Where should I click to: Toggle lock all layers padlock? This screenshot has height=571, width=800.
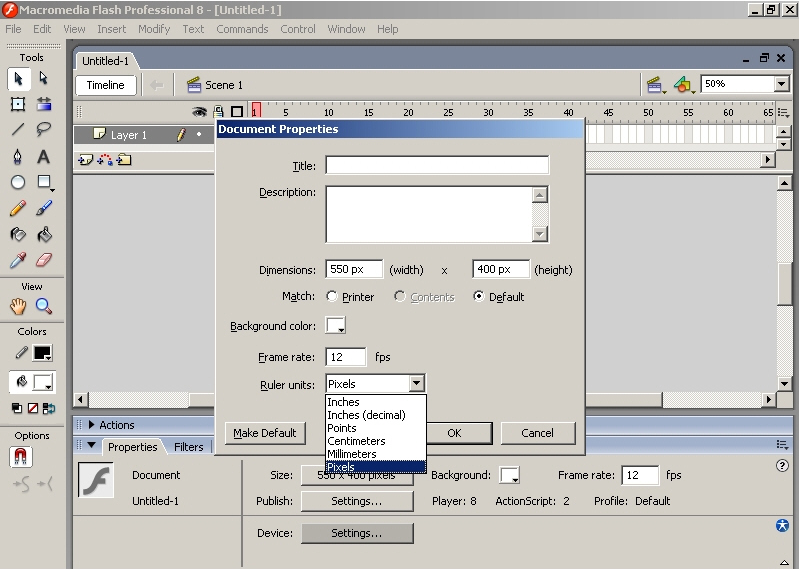tap(218, 111)
